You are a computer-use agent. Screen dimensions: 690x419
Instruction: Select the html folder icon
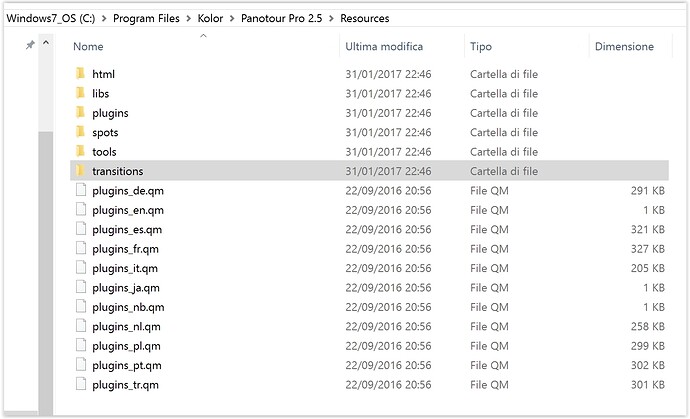(x=81, y=74)
